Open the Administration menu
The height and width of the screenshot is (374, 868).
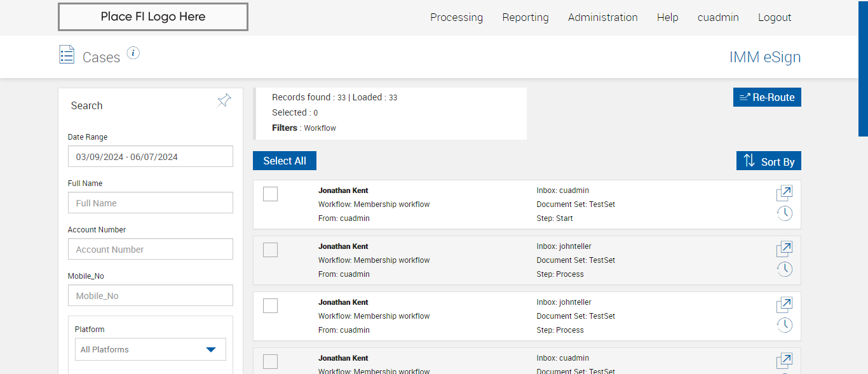point(602,18)
